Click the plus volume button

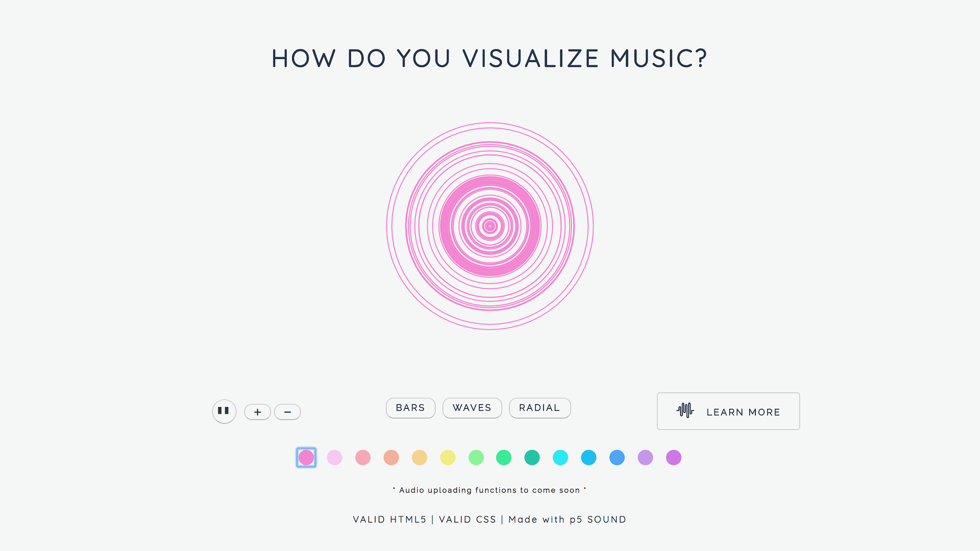[x=258, y=412]
